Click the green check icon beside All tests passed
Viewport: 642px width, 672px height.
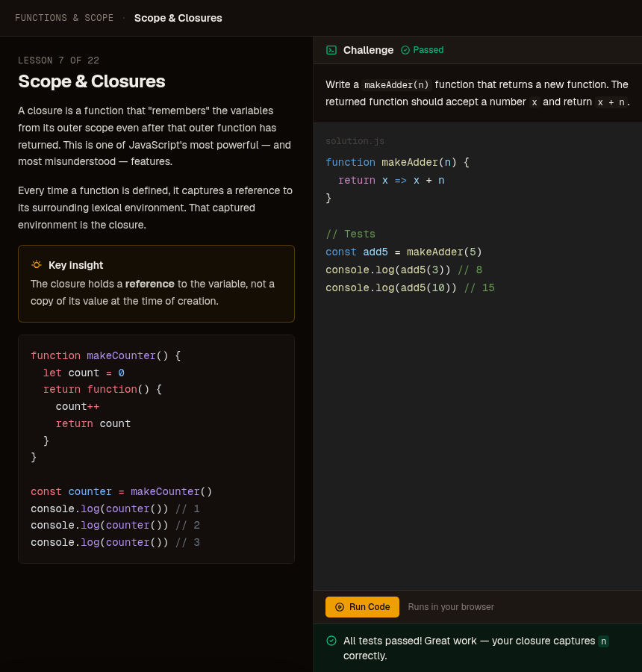(331, 641)
